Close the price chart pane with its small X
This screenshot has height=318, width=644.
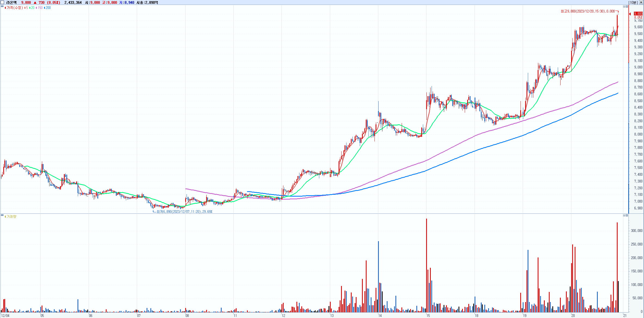coord(627,7)
